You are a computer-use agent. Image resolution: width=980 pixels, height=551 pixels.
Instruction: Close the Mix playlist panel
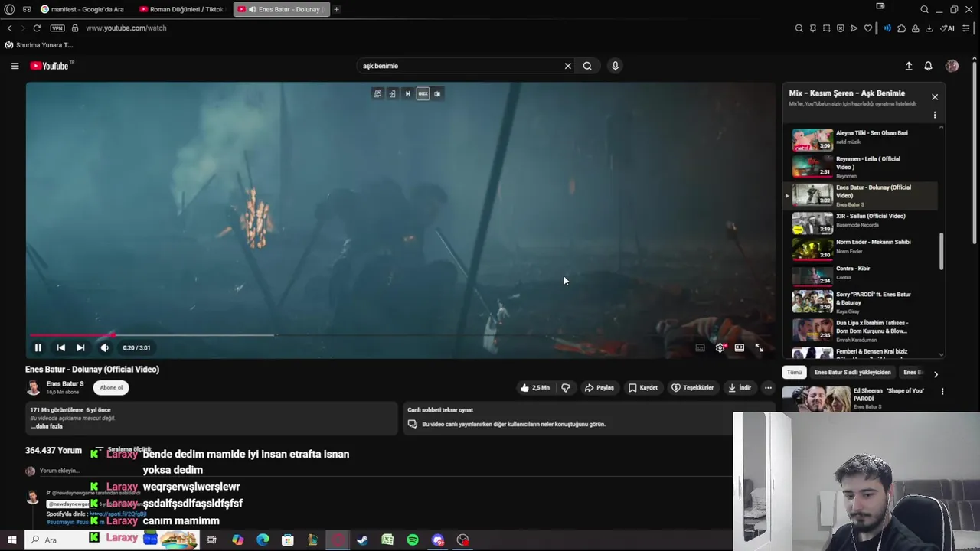coord(934,97)
